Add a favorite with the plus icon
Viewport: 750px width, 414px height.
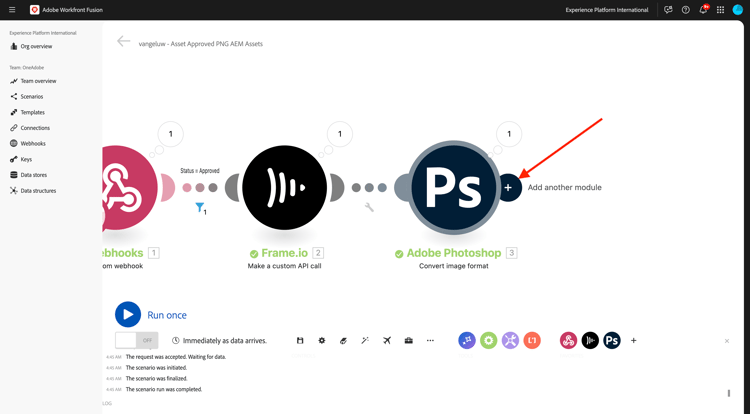(x=633, y=340)
